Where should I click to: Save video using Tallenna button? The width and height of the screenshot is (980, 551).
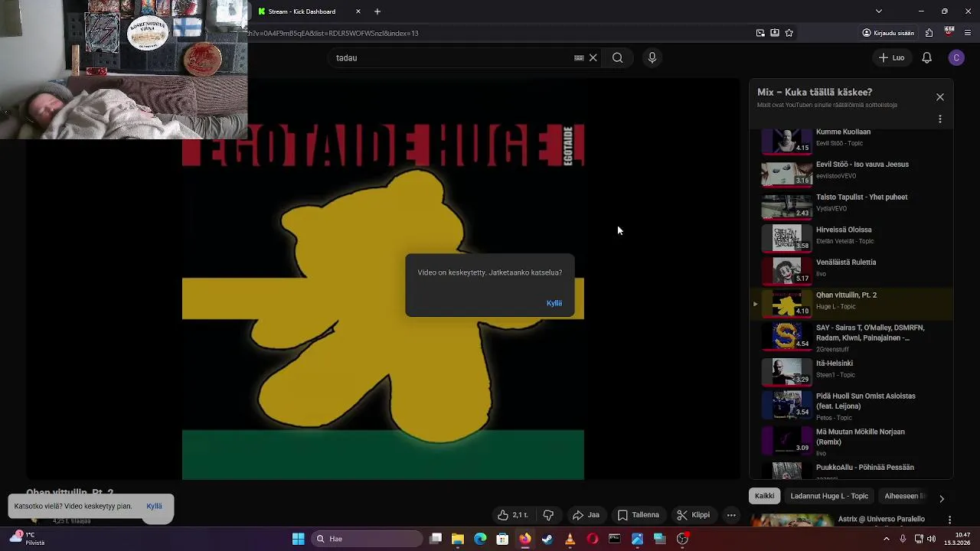point(639,515)
